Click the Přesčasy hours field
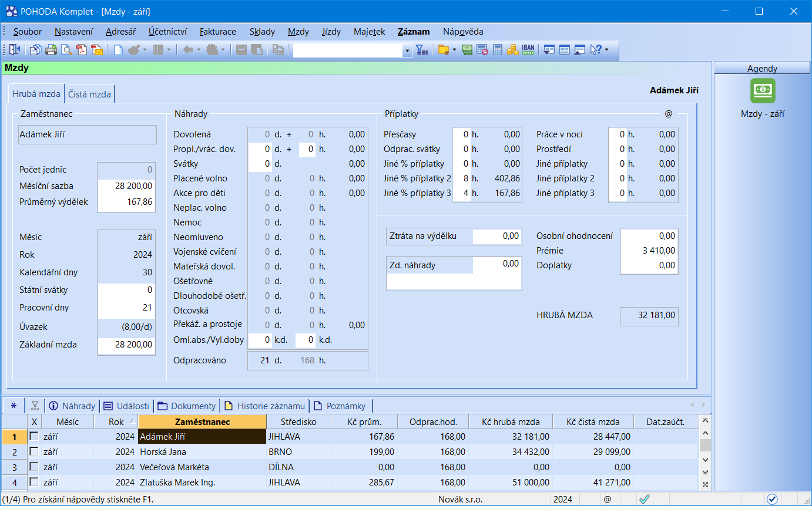This screenshot has height=506, width=812. (x=461, y=134)
